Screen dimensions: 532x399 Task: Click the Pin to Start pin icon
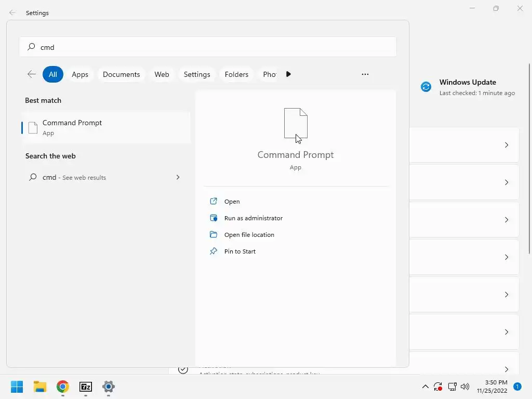click(214, 251)
